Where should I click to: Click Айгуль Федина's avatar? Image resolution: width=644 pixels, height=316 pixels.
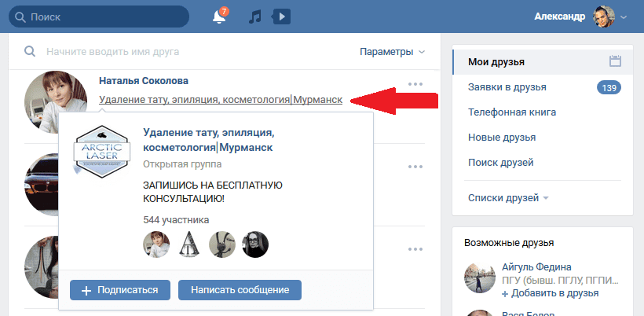(480, 277)
